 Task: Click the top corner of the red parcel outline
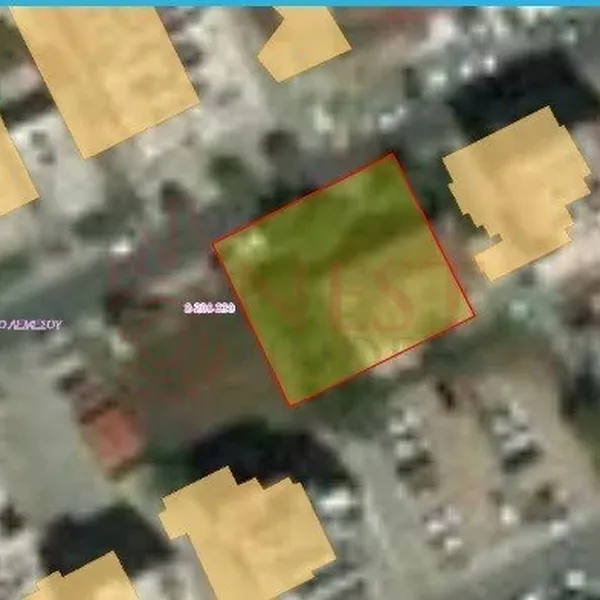click(392, 154)
